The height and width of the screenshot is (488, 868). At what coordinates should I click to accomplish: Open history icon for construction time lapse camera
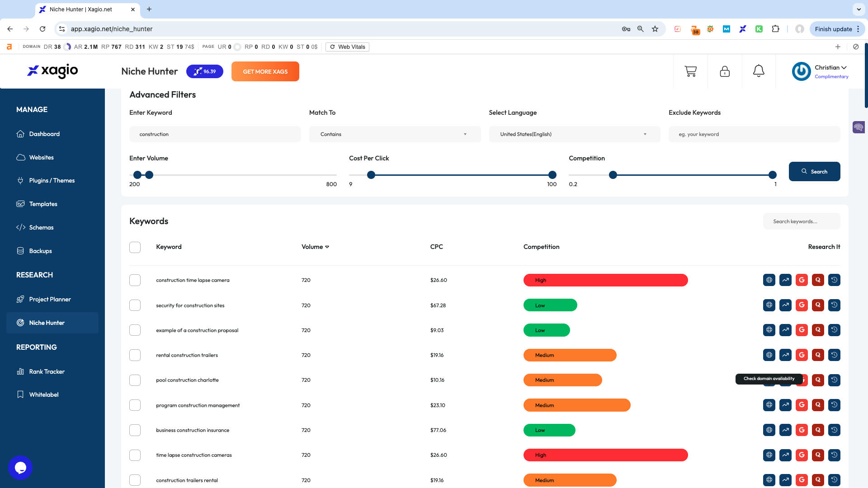(x=834, y=280)
